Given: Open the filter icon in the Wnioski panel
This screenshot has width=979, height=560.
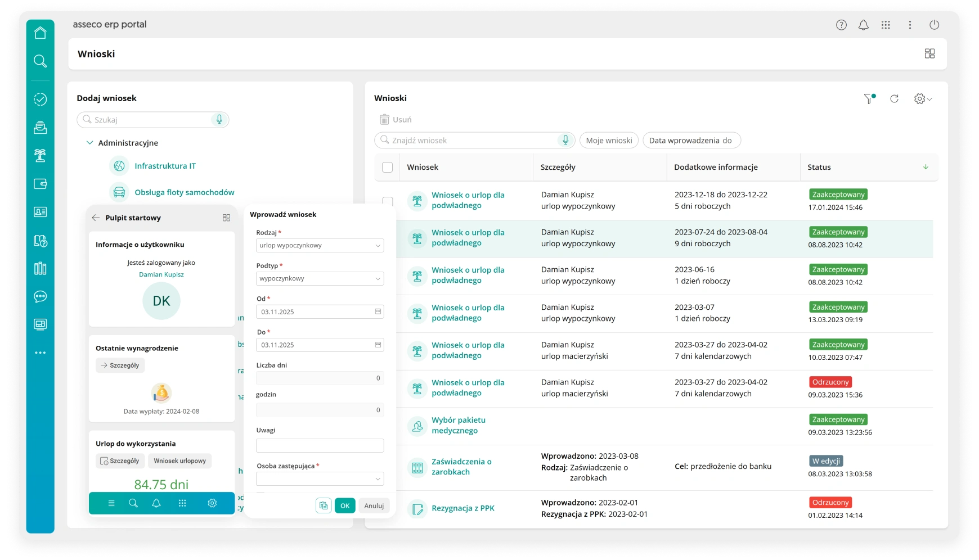Looking at the screenshot, I should (869, 99).
